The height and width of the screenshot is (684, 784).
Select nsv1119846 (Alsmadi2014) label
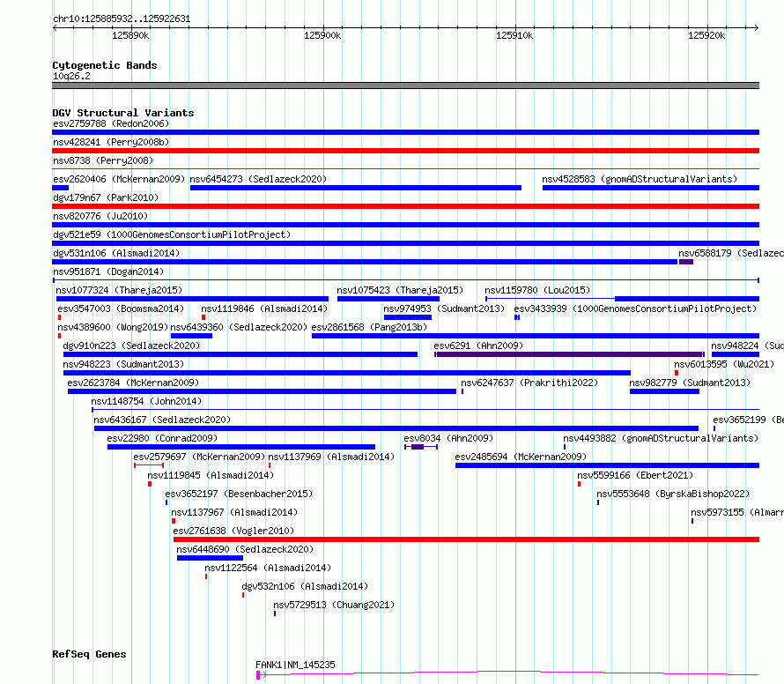264,309
